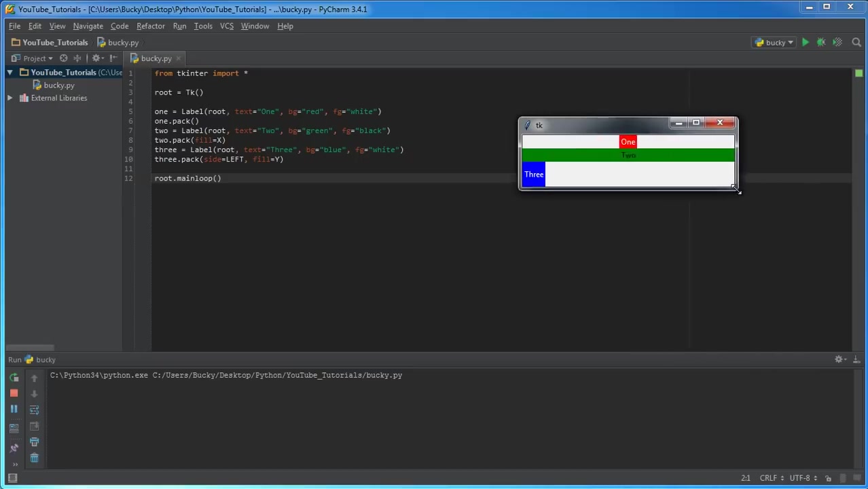Image resolution: width=868 pixels, height=489 pixels.
Task: Run with coverage using checkered arrow icon
Action: coord(837,42)
